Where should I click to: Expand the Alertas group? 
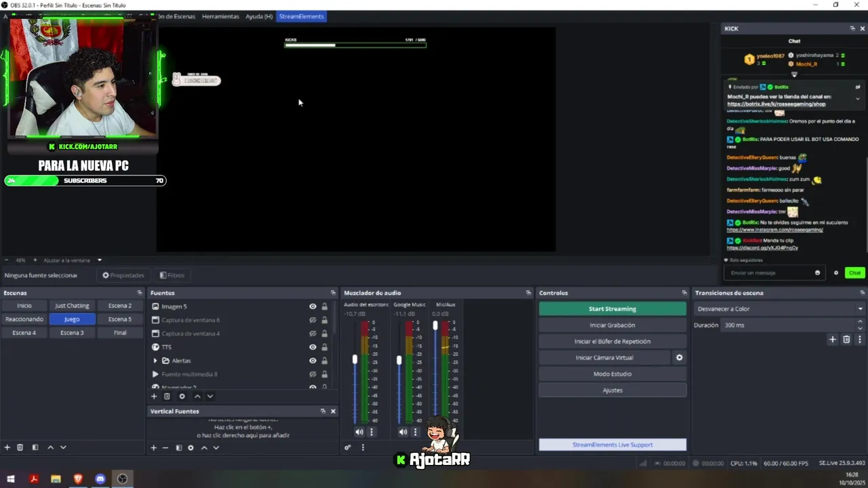155,361
